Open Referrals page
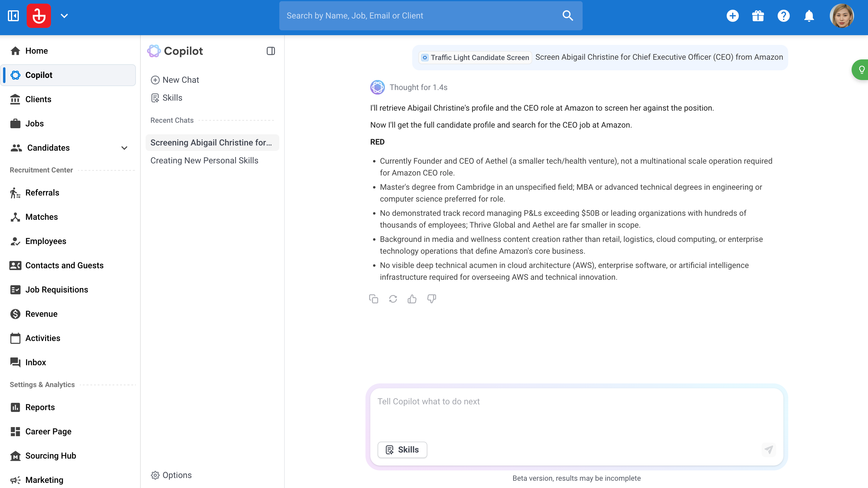Image resolution: width=868 pixels, height=488 pixels. pyautogui.click(x=69, y=192)
